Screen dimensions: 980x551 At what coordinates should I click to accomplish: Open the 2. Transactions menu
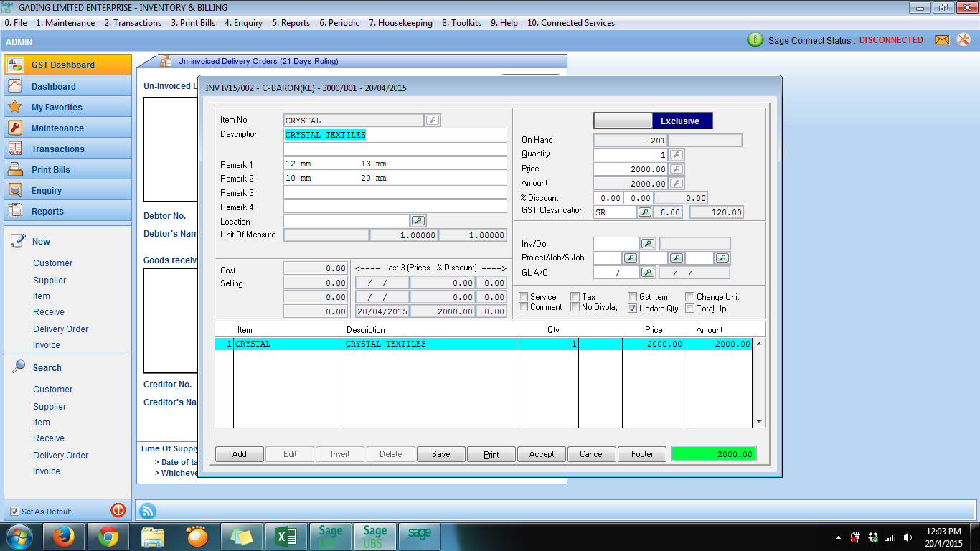[133, 23]
